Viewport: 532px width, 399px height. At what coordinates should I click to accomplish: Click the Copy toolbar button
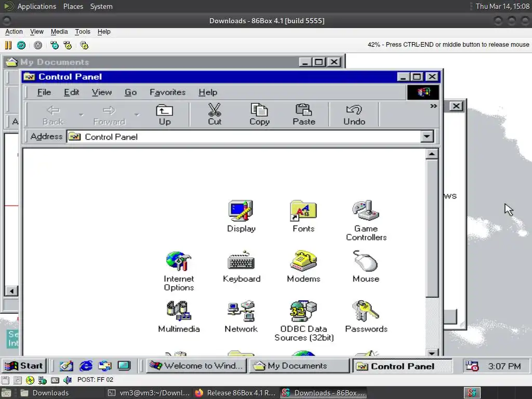point(260,114)
